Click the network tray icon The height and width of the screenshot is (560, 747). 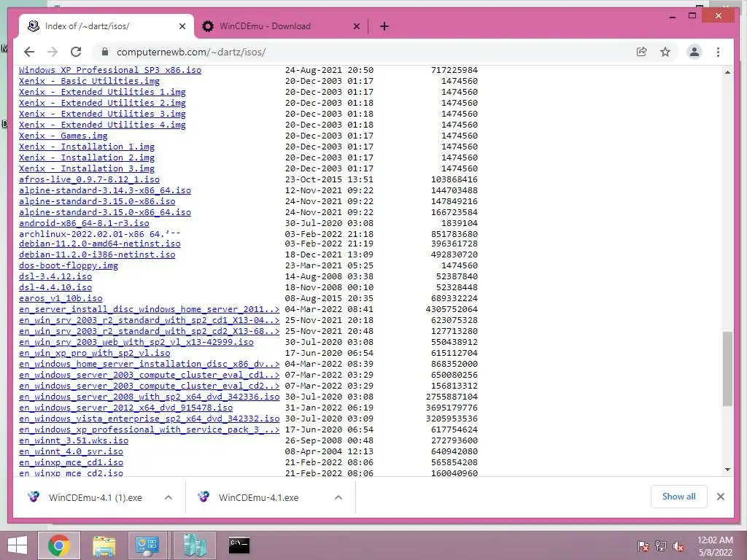tap(661, 546)
